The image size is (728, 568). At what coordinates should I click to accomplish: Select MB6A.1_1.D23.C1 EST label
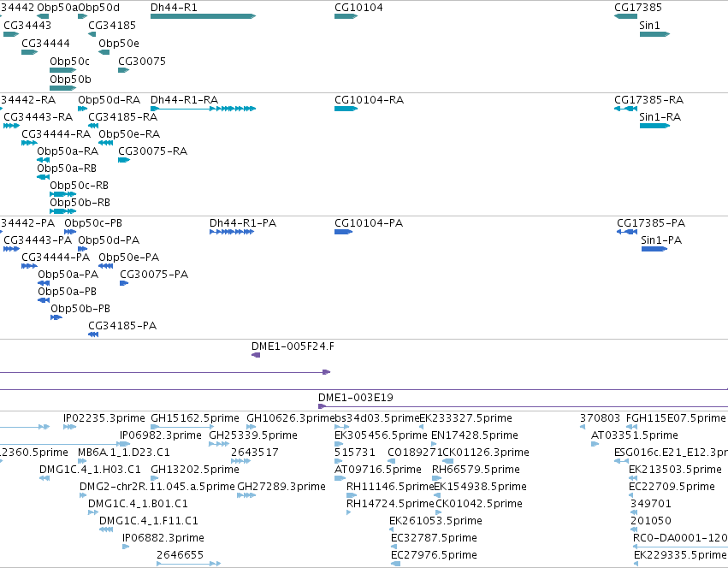(x=124, y=453)
